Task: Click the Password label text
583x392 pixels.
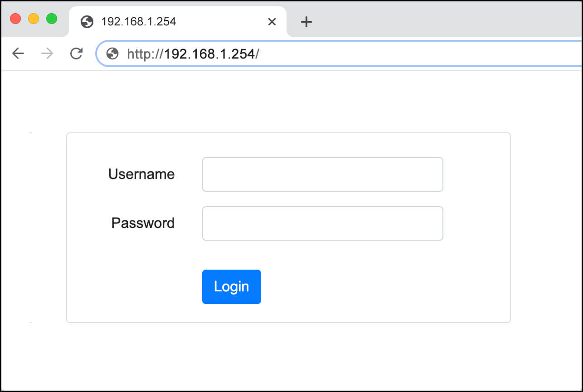Action: (142, 223)
